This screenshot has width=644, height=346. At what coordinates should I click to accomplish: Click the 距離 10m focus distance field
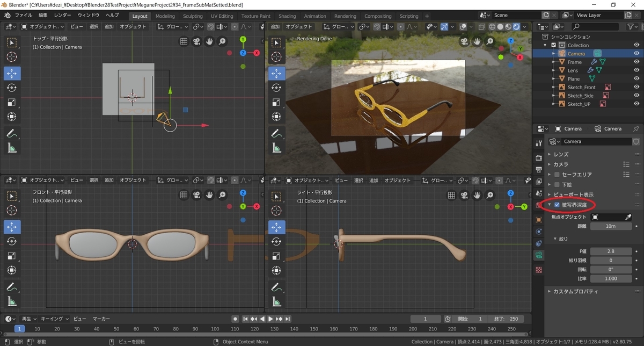611,226
